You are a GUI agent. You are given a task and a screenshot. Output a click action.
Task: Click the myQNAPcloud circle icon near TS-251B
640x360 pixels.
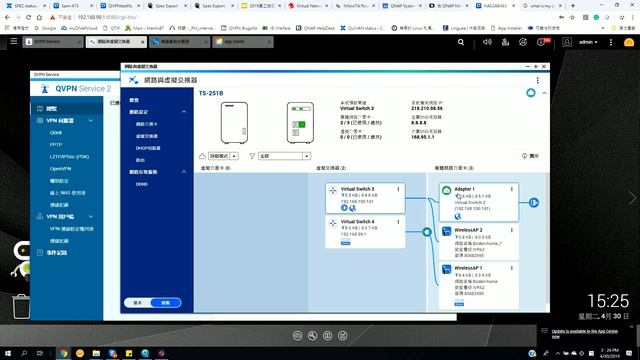(531, 93)
